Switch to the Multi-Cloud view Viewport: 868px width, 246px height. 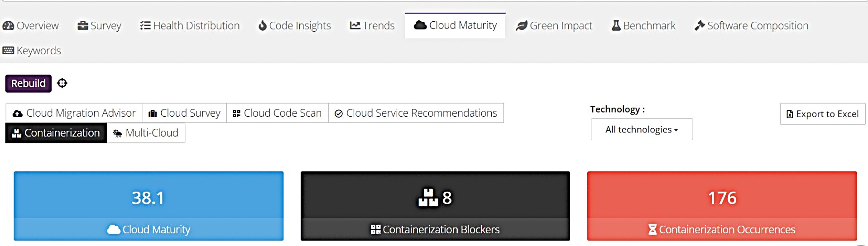pos(146,133)
